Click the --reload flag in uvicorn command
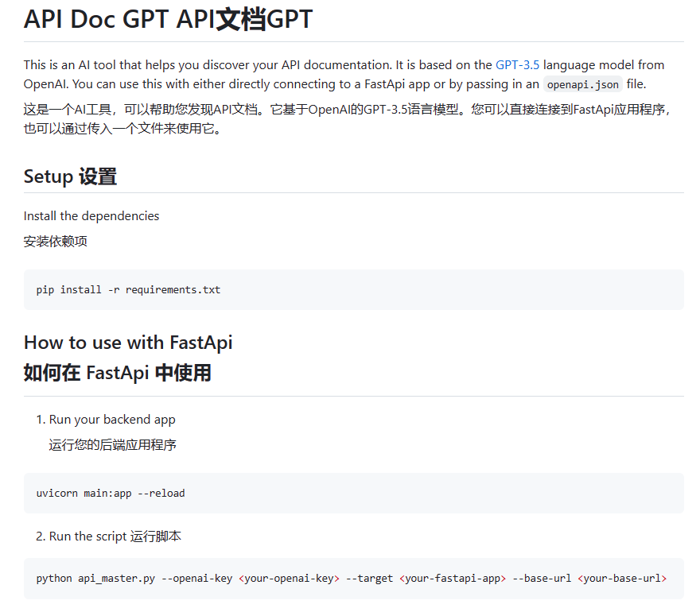The image size is (700, 612). click(161, 493)
